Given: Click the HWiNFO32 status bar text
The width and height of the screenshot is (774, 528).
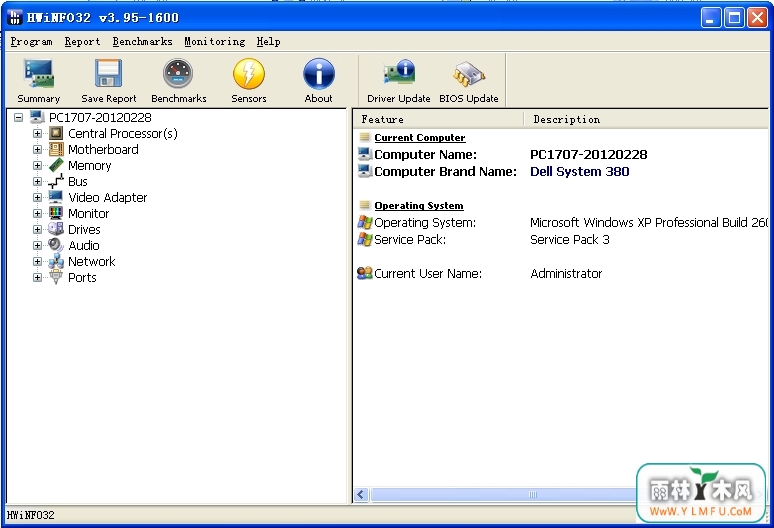Looking at the screenshot, I should (x=31, y=515).
